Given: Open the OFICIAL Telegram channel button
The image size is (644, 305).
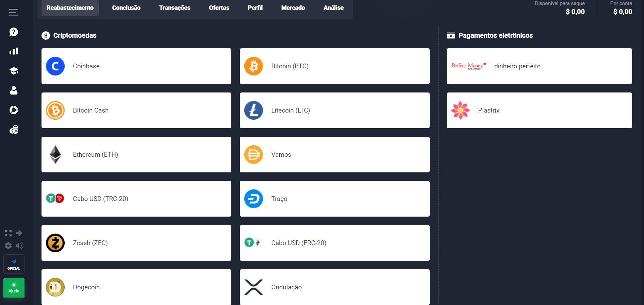Looking at the screenshot, I should point(14,264).
